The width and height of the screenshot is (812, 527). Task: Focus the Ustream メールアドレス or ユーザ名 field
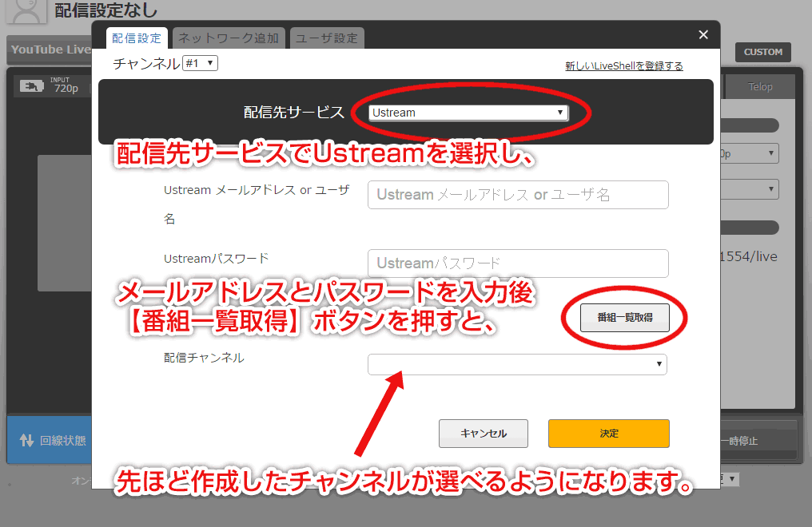(x=518, y=195)
